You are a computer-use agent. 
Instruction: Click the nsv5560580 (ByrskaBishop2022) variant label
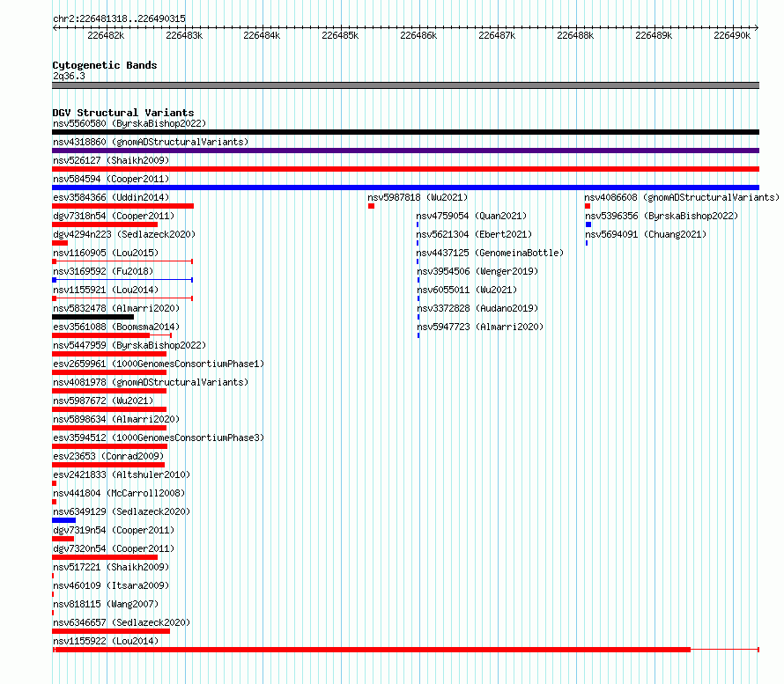click(x=129, y=123)
